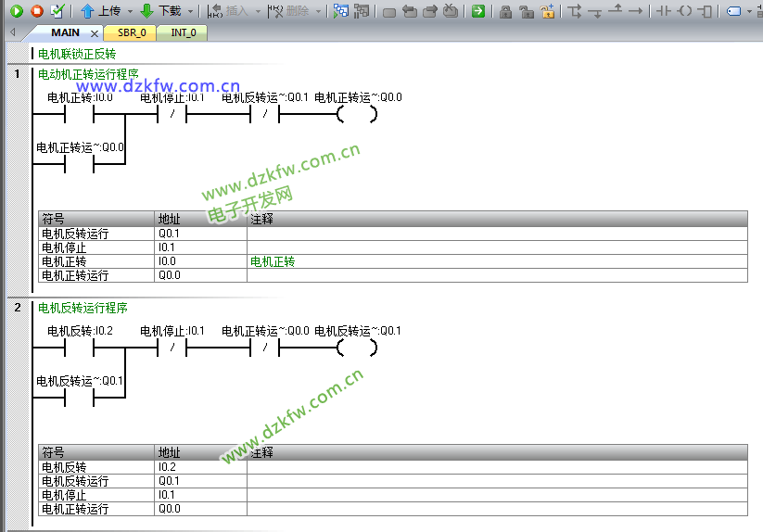Close the MAIN tab

pyautogui.click(x=94, y=33)
